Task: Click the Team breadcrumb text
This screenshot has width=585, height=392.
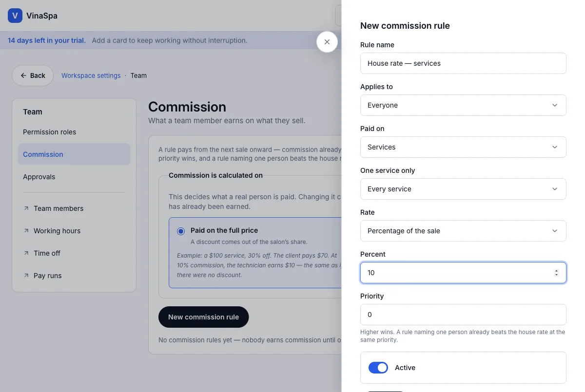Action: click(x=138, y=75)
